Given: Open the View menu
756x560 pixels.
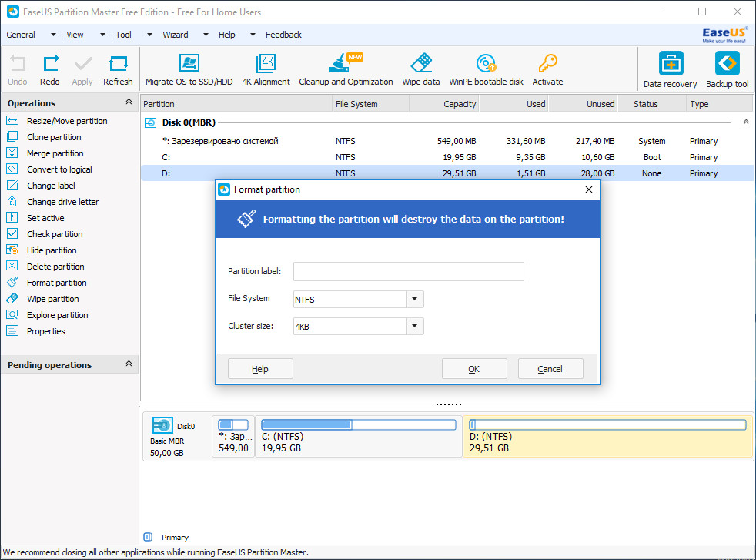Looking at the screenshot, I should [75, 35].
